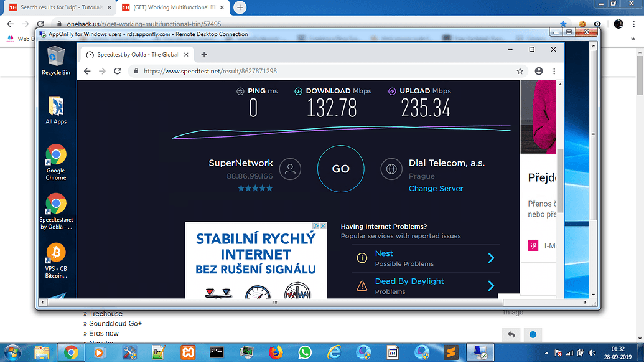Open the SuperNetwork user profile icon
The height and width of the screenshot is (363, 644).
[290, 169]
